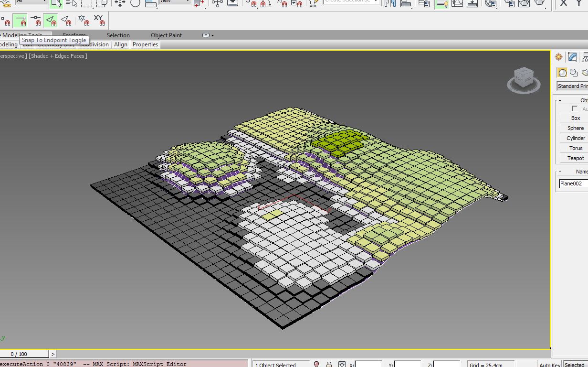This screenshot has height=367, width=588.
Task: Open the Properties ribbon panel
Action: (146, 44)
